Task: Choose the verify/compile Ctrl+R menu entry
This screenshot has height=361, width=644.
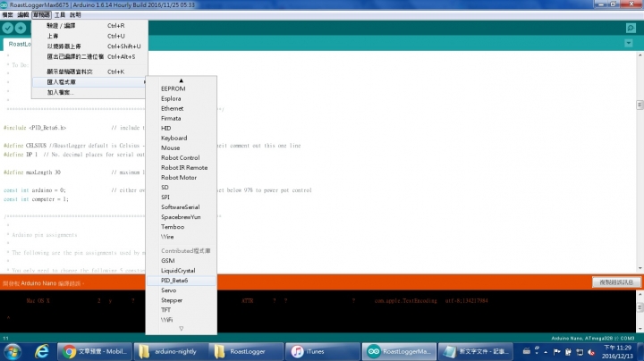Action: coord(89,25)
